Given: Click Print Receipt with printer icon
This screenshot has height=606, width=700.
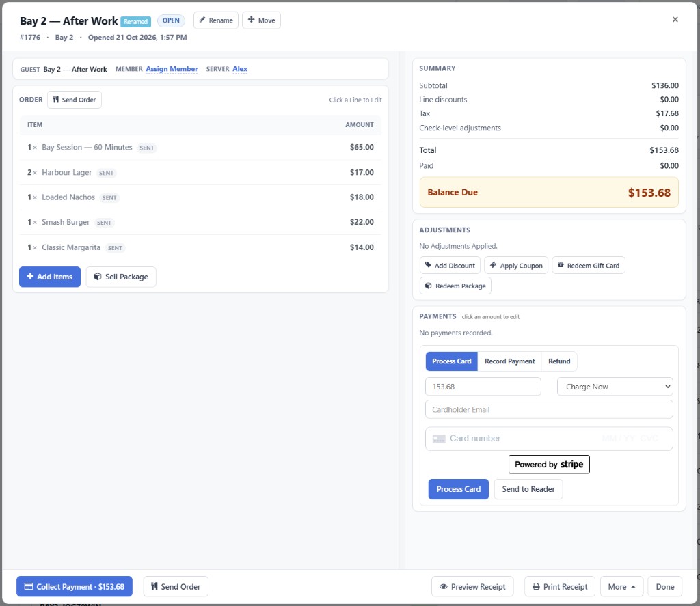Looking at the screenshot, I should point(560,586).
